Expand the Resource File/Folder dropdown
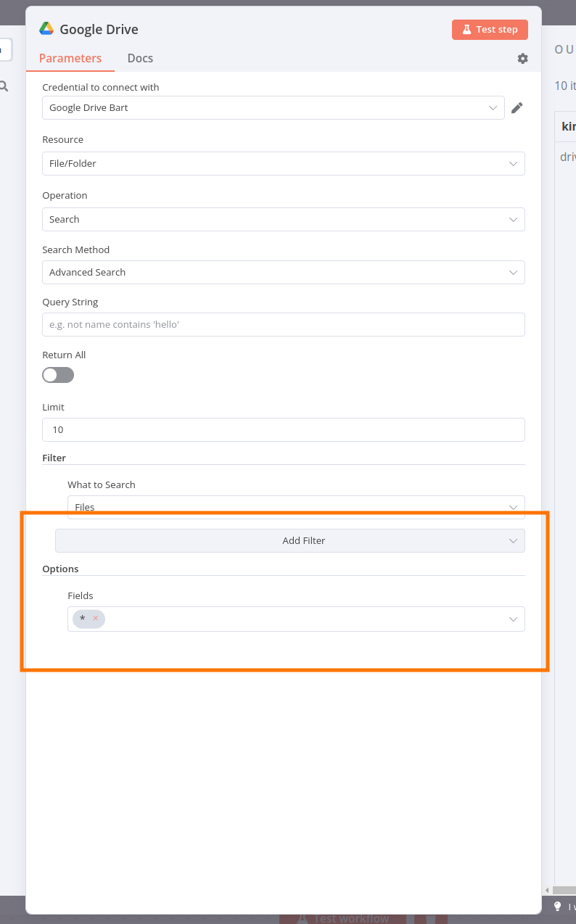Image resolution: width=576 pixels, height=924 pixels. click(284, 163)
